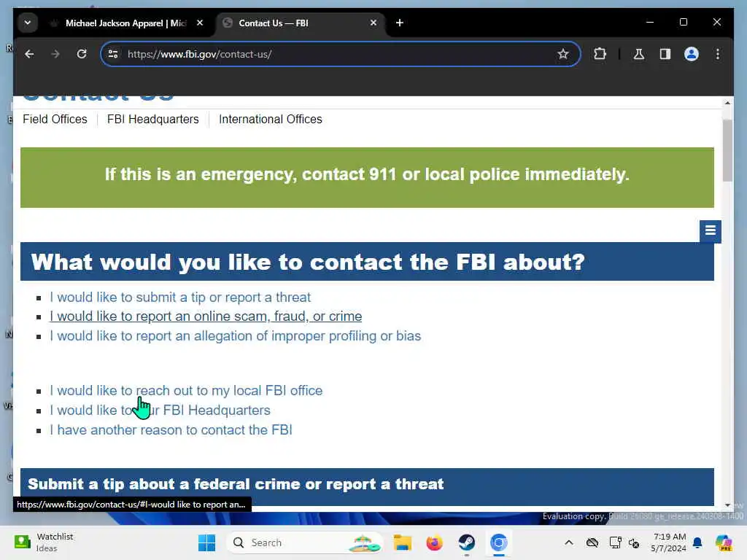Click the scrollbar down arrow
The image size is (747, 560).
pyautogui.click(x=727, y=505)
